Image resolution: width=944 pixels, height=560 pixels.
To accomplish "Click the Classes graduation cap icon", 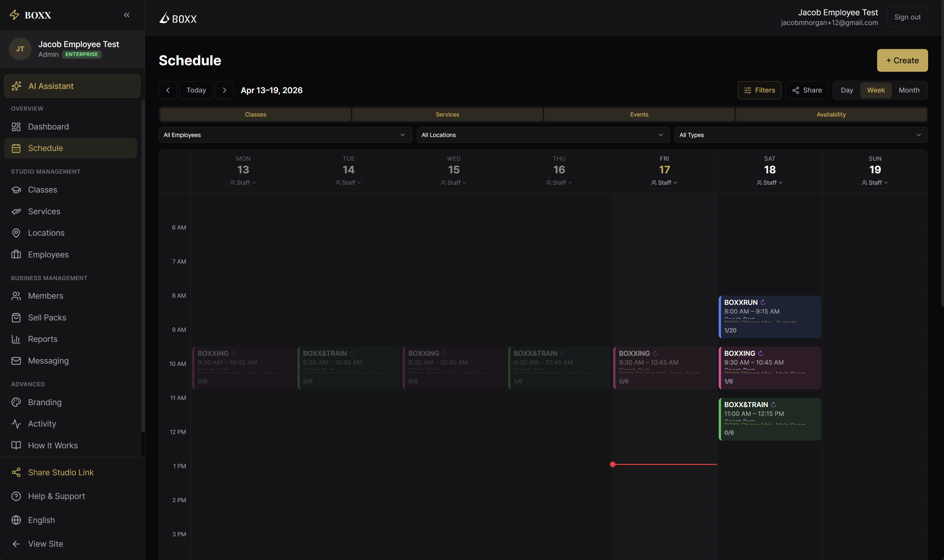I will coord(16,190).
